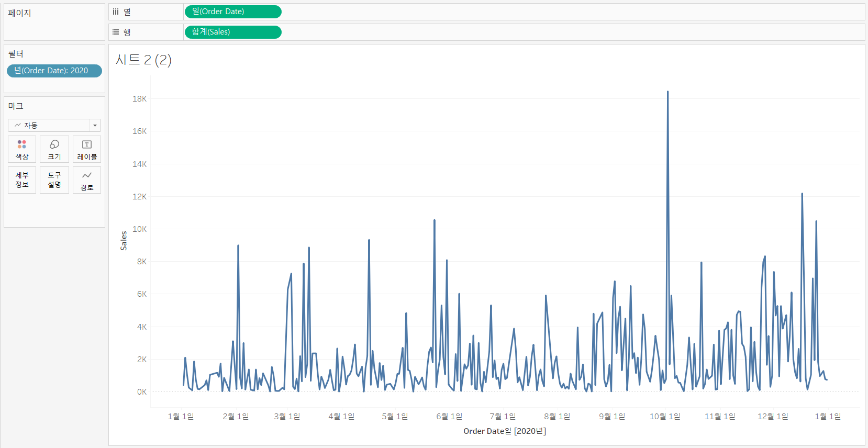Viewport: 868px width, 448px height.
Task: Click the 페이지 shelf area
Action: pos(54,22)
